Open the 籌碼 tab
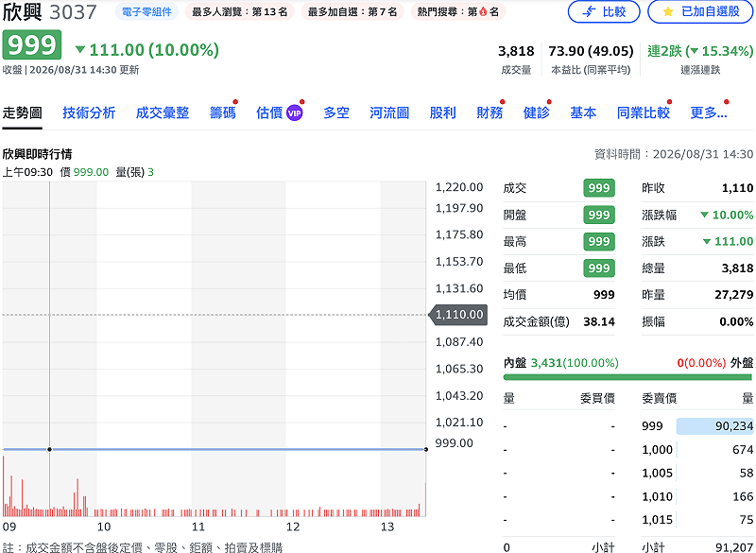The image size is (756, 553). pos(223,112)
